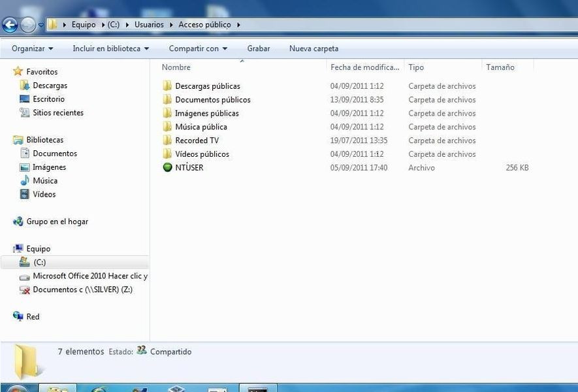Select the (C:) drive in tree
The height and width of the screenshot is (392, 578).
pyautogui.click(x=39, y=263)
